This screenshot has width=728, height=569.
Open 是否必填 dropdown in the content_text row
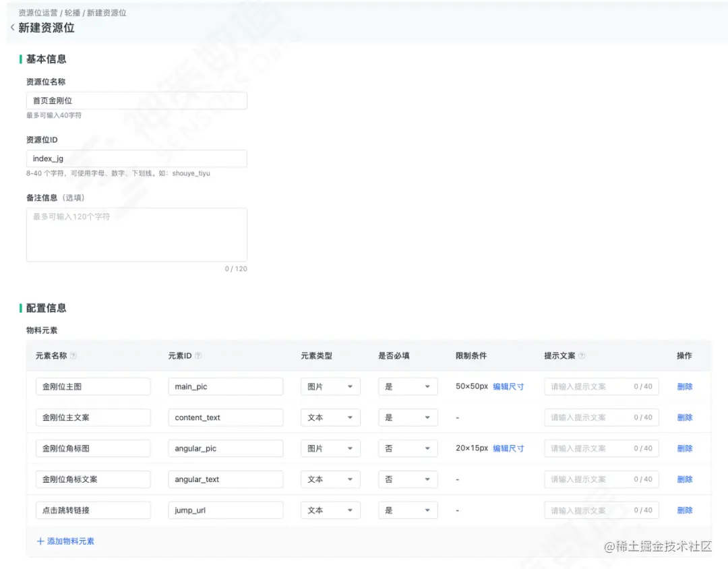[408, 417]
